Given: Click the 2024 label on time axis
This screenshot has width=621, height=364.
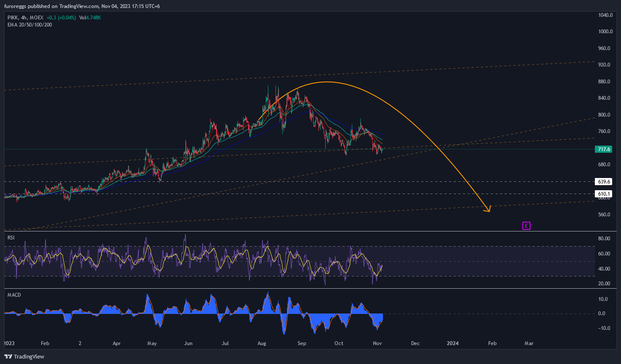Looking at the screenshot, I should tap(452, 343).
